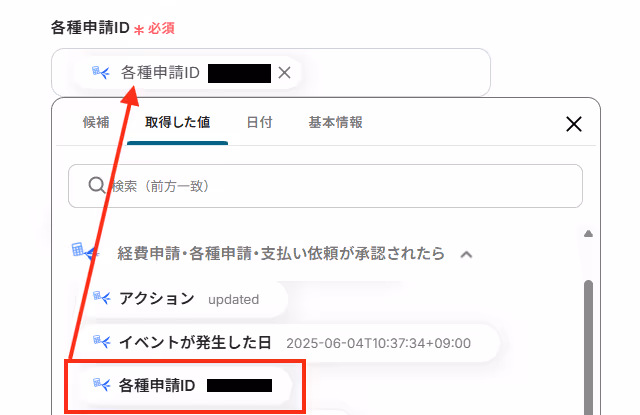
Task: Choose the highlighted 各種申請ID value in list
Action: pos(186,385)
